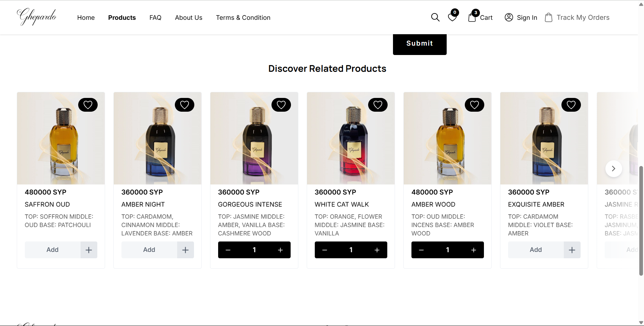Viewport: 644px width, 326px height.
Task: Click the WHITE CAT WALK product name
Action: (x=342, y=204)
